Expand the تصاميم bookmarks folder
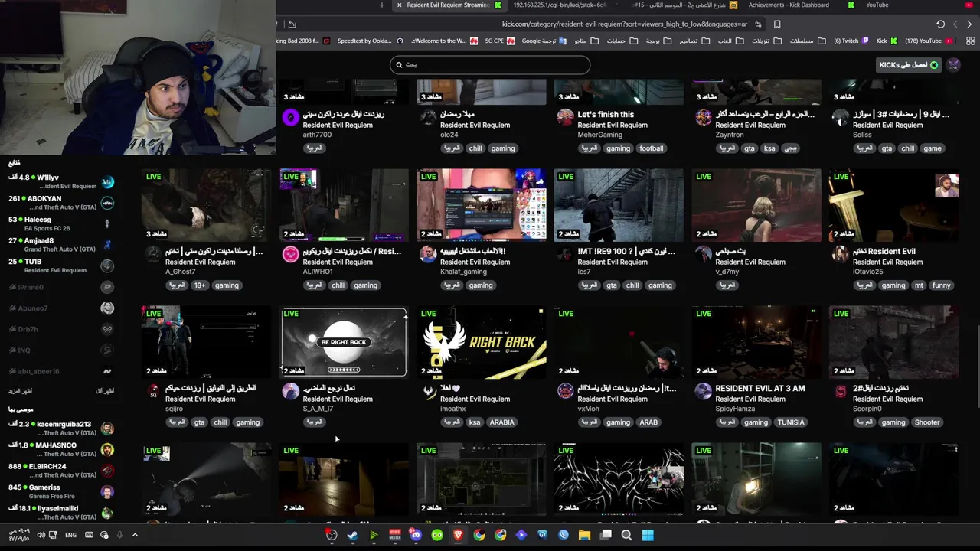980x551 pixels. coord(694,41)
